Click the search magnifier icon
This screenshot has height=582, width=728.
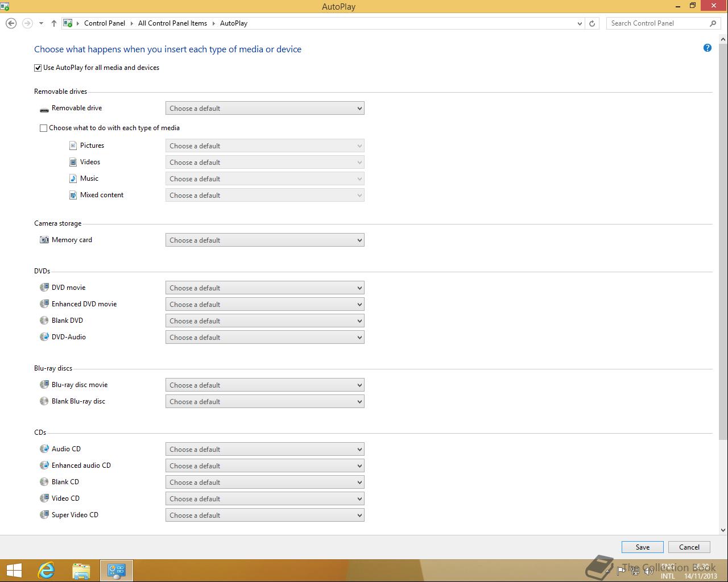pos(713,23)
